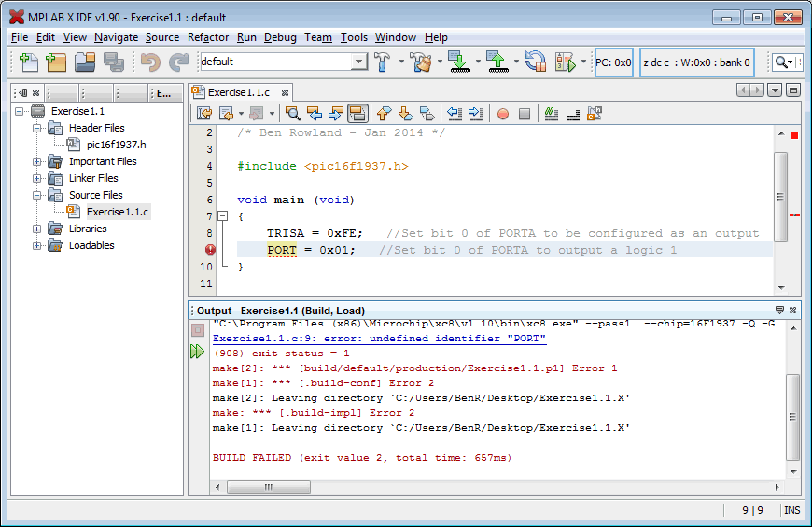Screen dimensions: 812x527
Task: Show the opened documents list arrow
Action: (x=774, y=90)
